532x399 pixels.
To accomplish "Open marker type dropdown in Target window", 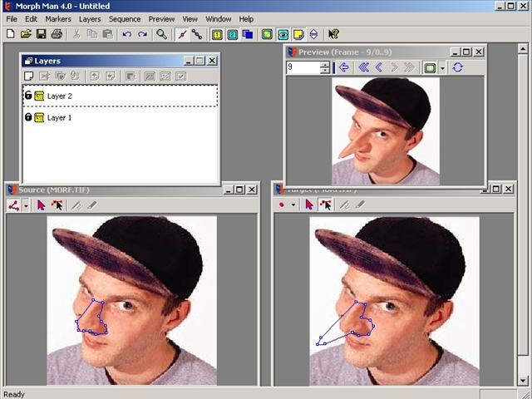I will pos(293,204).
